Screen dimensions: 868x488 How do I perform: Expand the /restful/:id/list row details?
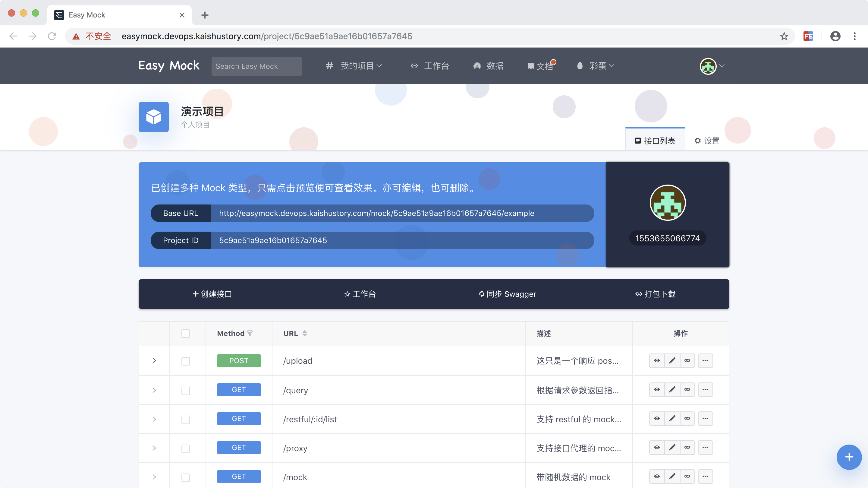tap(154, 419)
